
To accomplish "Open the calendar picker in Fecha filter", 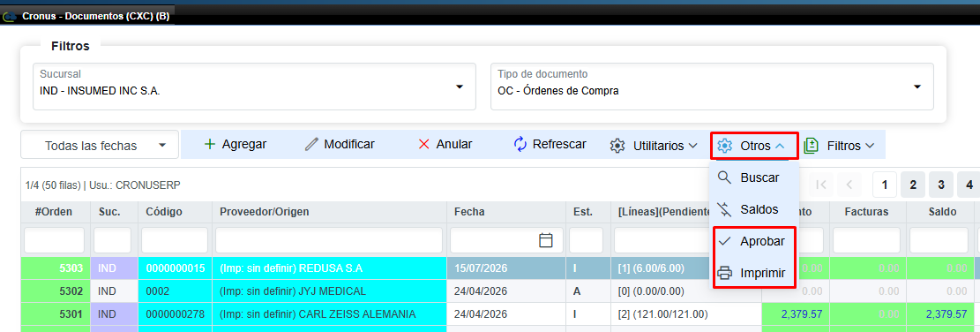I will click(546, 240).
